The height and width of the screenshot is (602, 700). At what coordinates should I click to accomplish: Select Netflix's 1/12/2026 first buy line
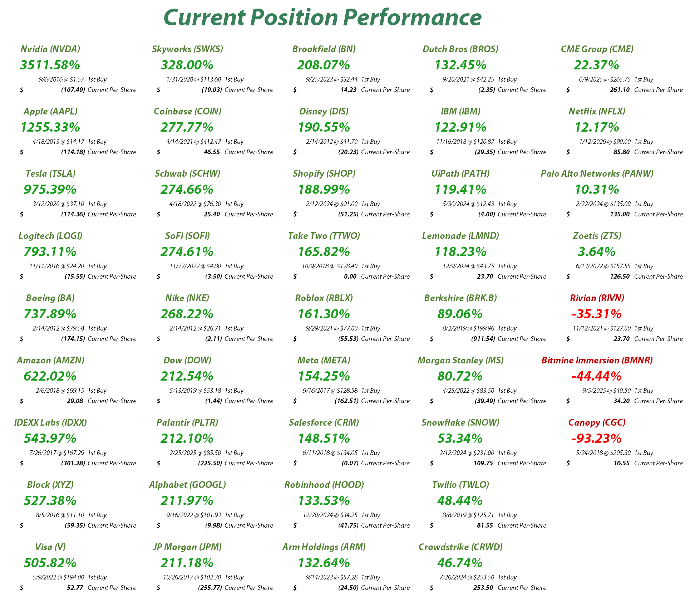coord(616,142)
